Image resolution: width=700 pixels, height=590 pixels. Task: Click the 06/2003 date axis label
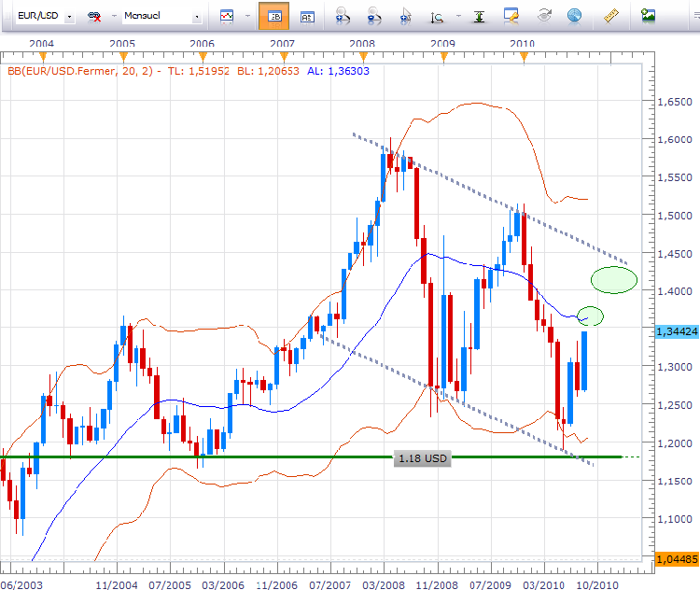[21, 584]
